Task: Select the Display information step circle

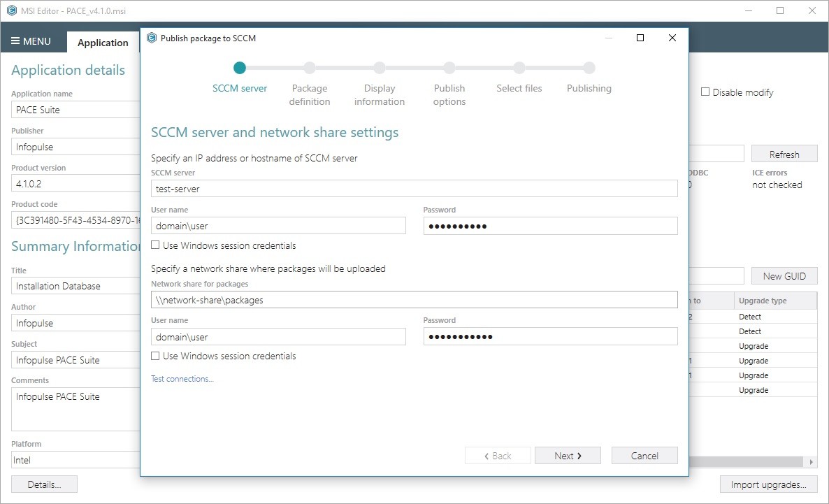Action: tap(379, 68)
